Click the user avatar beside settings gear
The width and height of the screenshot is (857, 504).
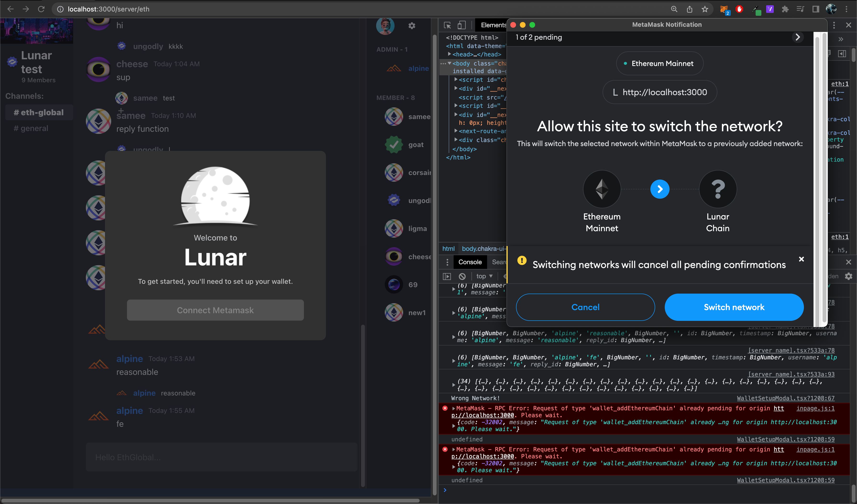pyautogui.click(x=385, y=26)
